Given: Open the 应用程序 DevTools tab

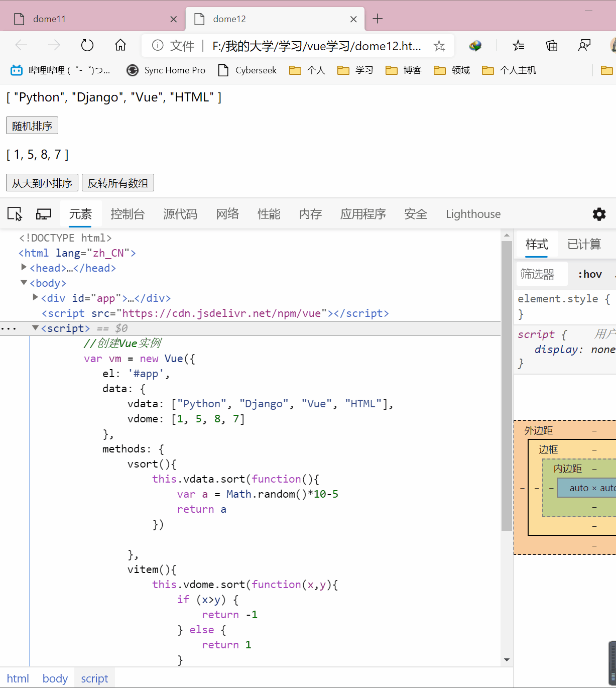Looking at the screenshot, I should (x=363, y=214).
